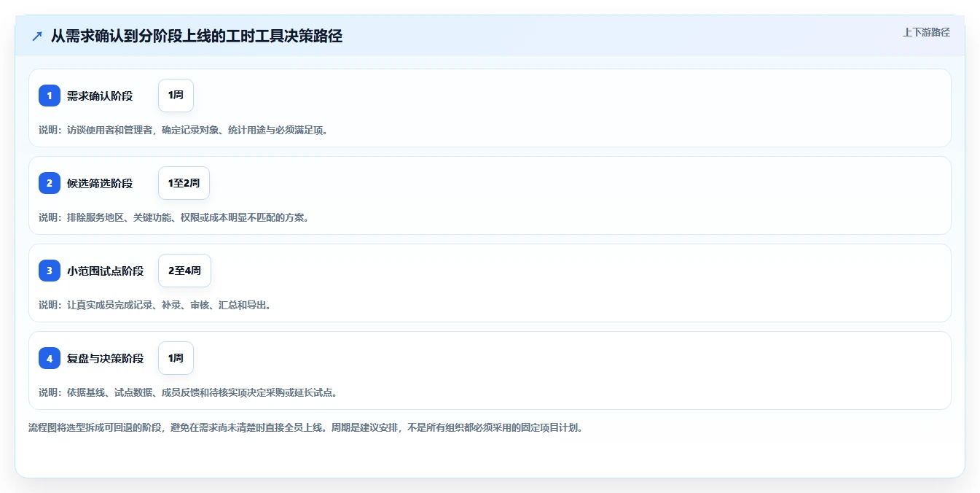Screen dimensions: 980x493
Task: Click the description starting 排除服务地区
Action: point(173,217)
